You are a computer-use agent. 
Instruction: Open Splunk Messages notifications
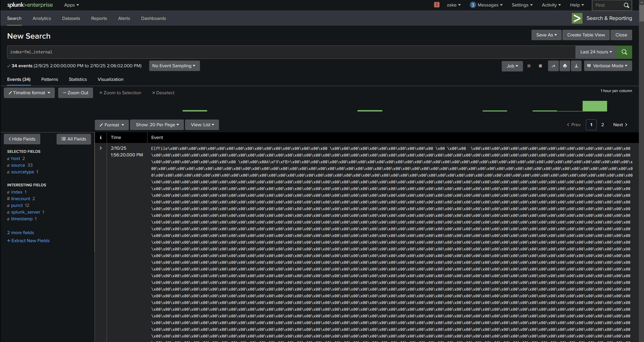(x=486, y=5)
